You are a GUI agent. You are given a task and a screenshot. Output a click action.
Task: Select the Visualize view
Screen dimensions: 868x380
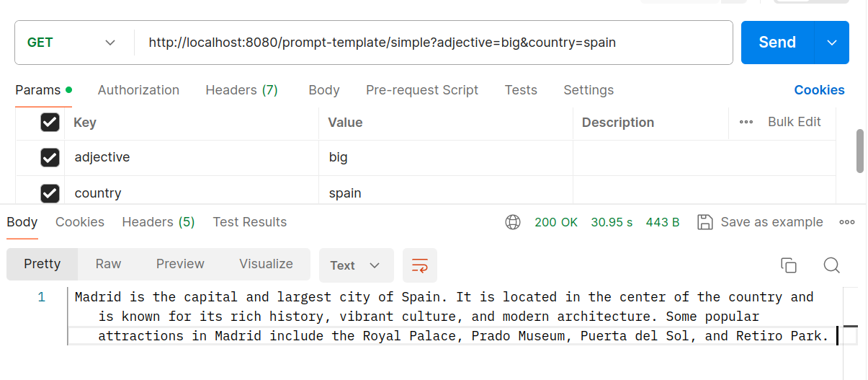(x=266, y=264)
